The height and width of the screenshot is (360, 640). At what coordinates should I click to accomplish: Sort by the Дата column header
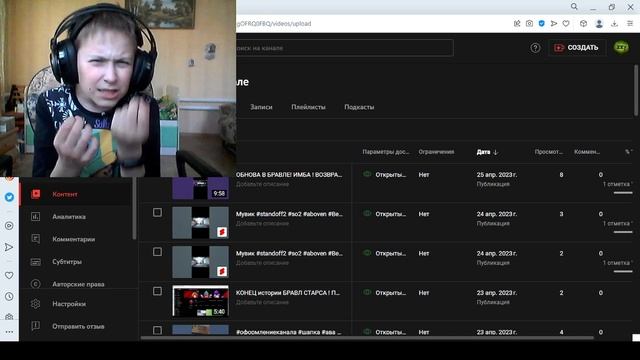(x=487, y=152)
